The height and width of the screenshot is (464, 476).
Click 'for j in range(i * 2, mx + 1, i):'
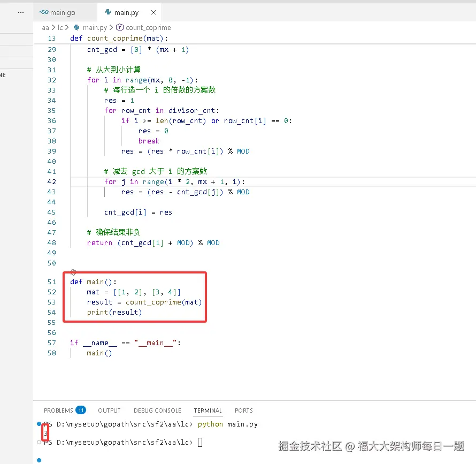point(174,182)
